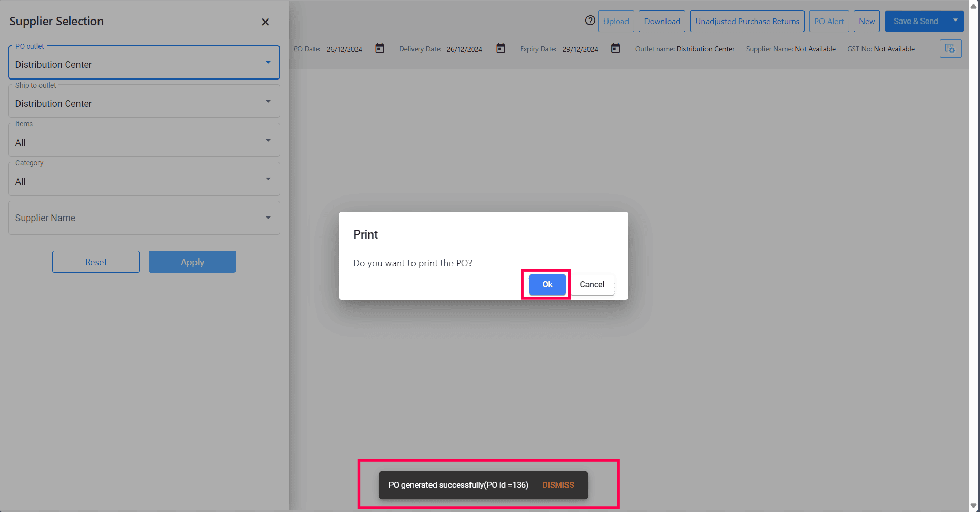
Task: Expand the Category dropdown
Action: pyautogui.click(x=144, y=180)
